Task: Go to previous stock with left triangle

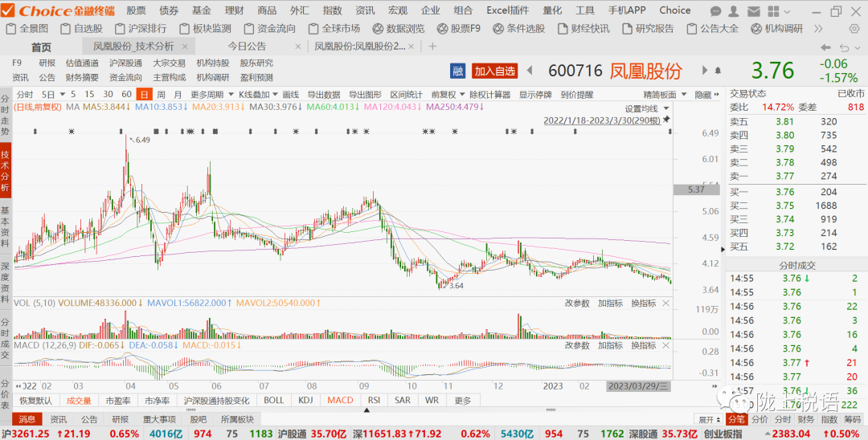Action: pyautogui.click(x=529, y=70)
